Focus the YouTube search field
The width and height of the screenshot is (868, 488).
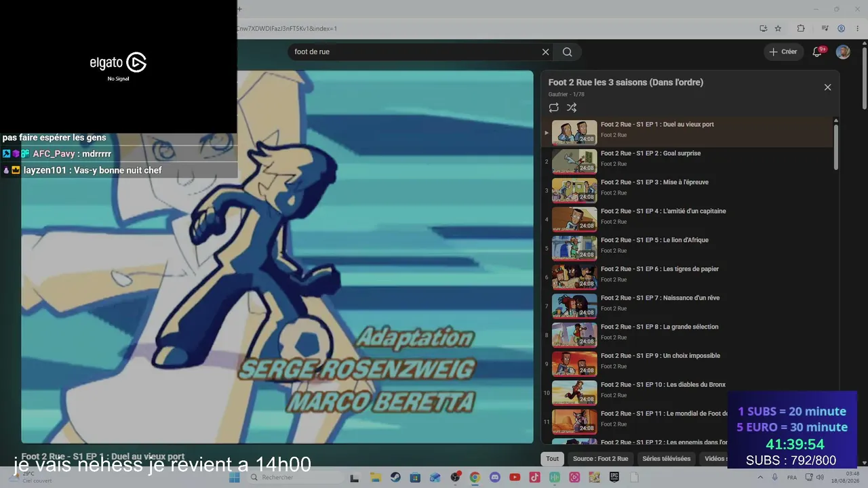tap(414, 52)
